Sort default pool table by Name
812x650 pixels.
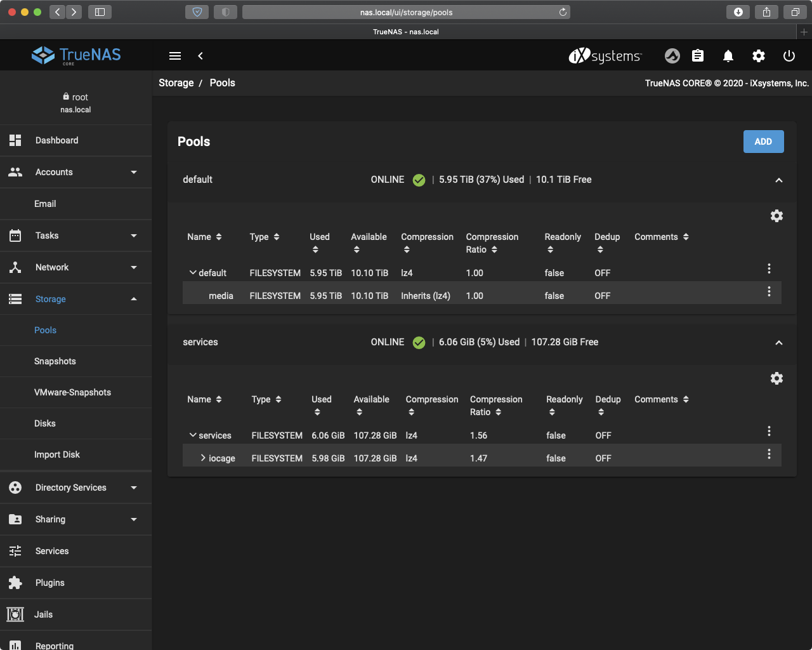[204, 237]
